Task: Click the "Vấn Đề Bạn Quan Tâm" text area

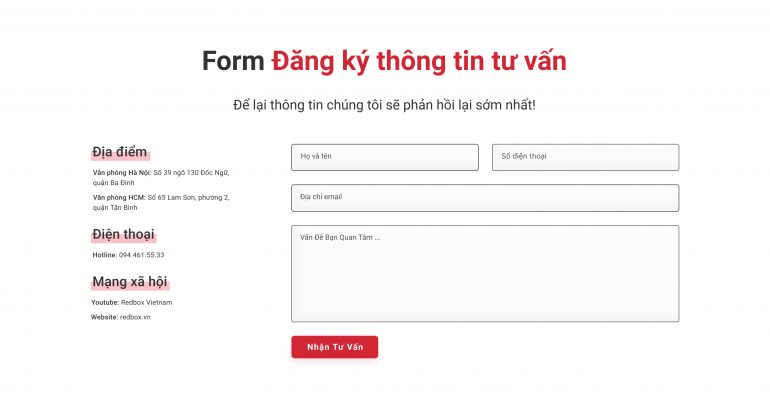Action: click(485, 274)
